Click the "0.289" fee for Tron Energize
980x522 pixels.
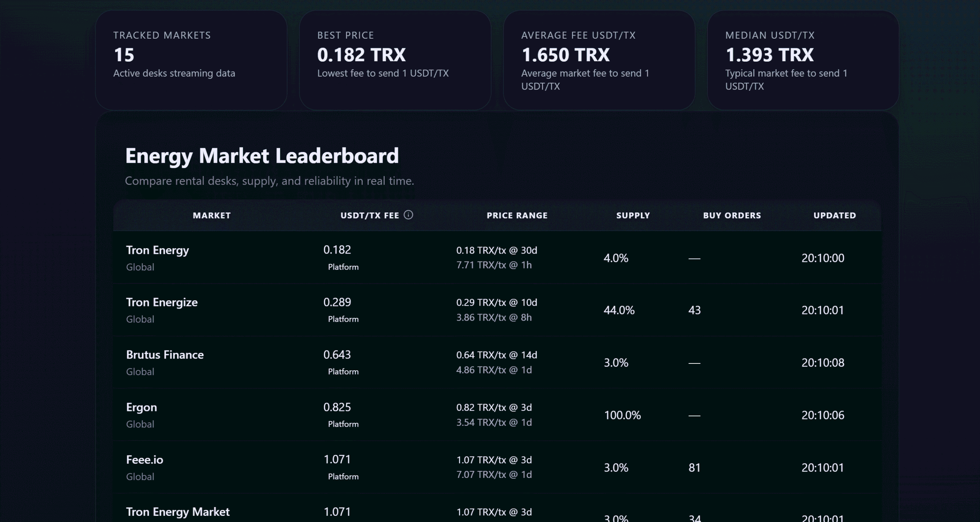pyautogui.click(x=337, y=302)
